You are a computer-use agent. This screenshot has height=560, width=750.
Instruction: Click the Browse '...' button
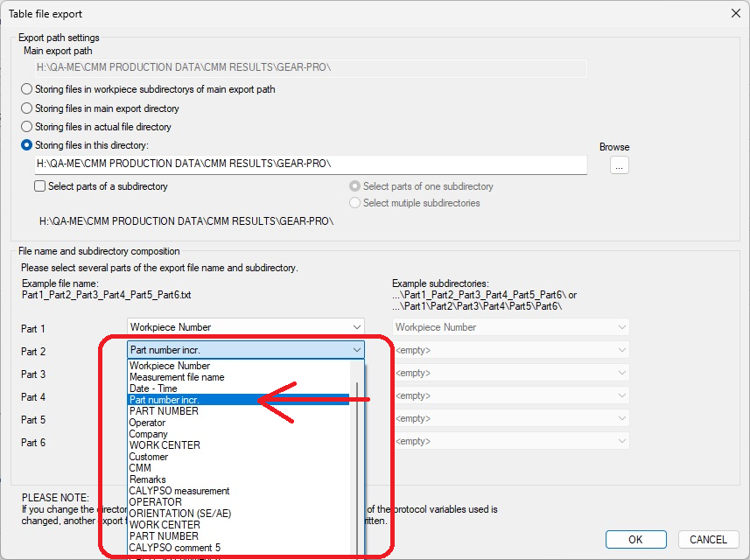click(x=620, y=164)
